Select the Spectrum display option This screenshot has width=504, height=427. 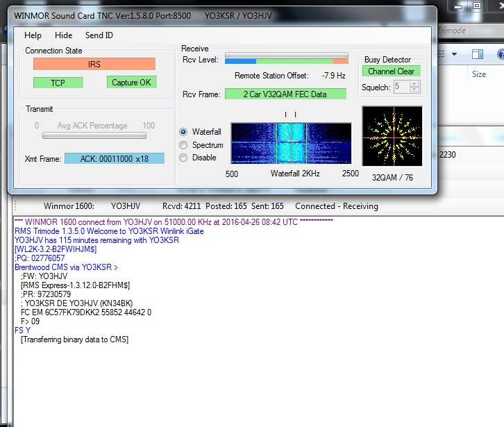pyautogui.click(x=183, y=145)
